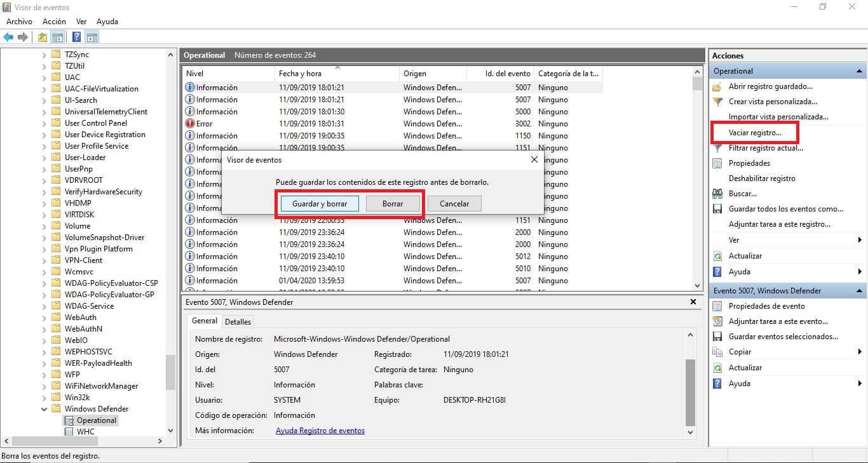Open the Ver submenu arrow
The width and height of the screenshot is (868, 463).
pos(860,240)
